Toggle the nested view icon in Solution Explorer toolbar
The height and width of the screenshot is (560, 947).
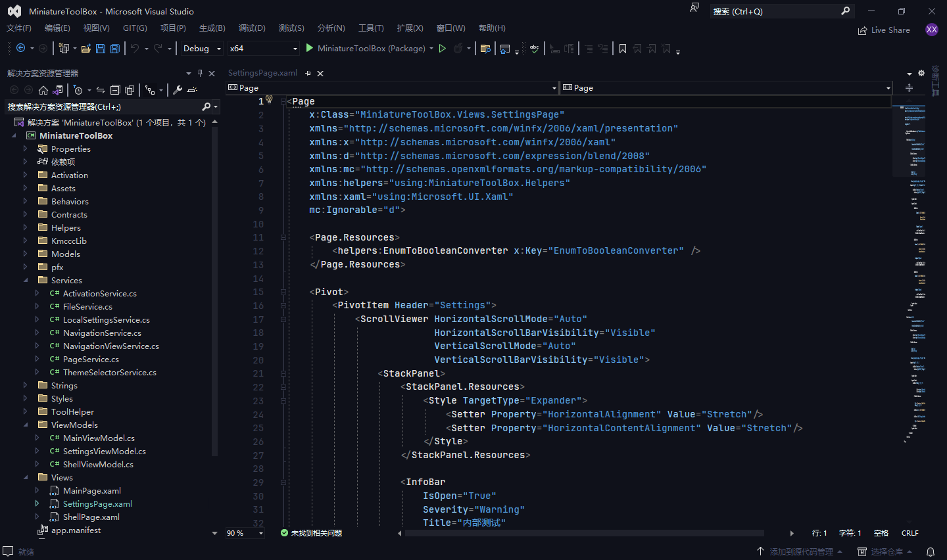click(x=151, y=90)
